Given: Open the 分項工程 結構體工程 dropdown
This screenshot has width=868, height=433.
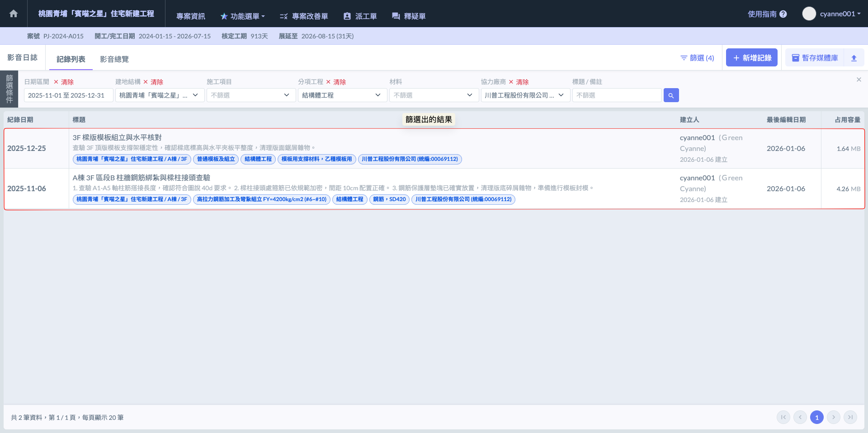Looking at the screenshot, I should 342,95.
